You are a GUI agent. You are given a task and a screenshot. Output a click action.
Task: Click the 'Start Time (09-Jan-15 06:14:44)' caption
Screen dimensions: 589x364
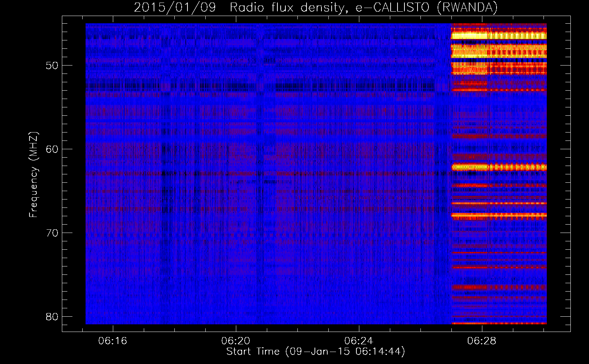pos(316,352)
